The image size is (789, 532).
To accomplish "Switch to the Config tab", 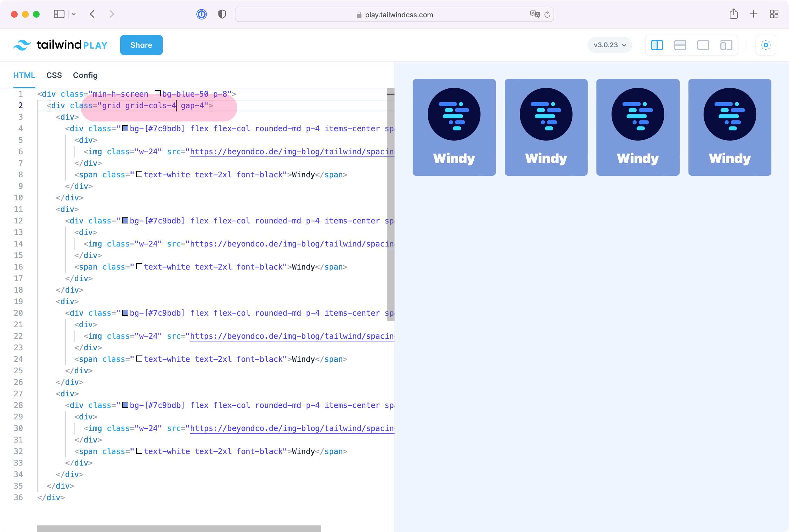I will pyautogui.click(x=85, y=75).
